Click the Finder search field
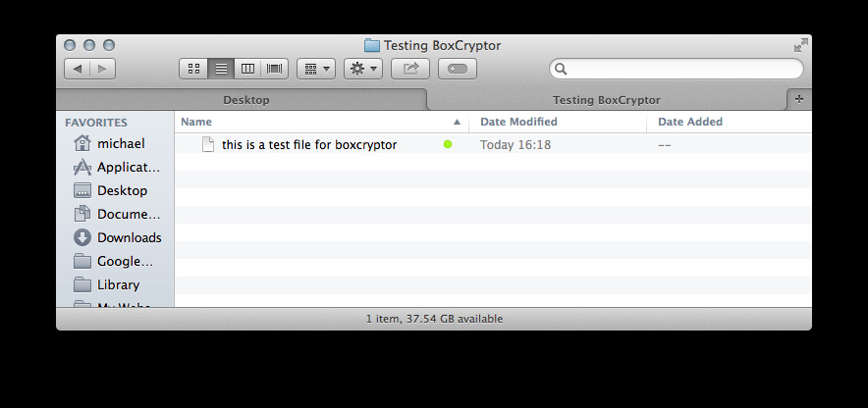 click(x=676, y=69)
